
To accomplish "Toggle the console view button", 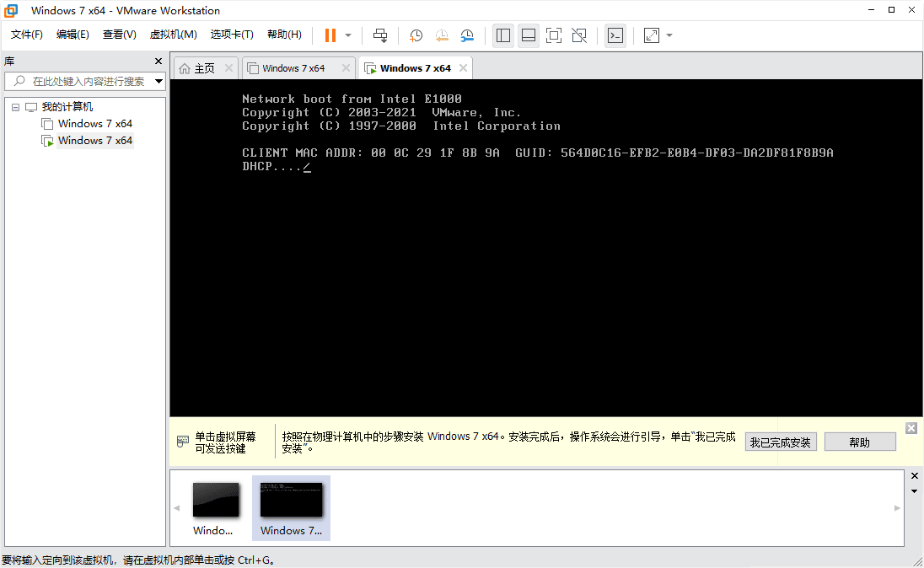I will coord(615,35).
